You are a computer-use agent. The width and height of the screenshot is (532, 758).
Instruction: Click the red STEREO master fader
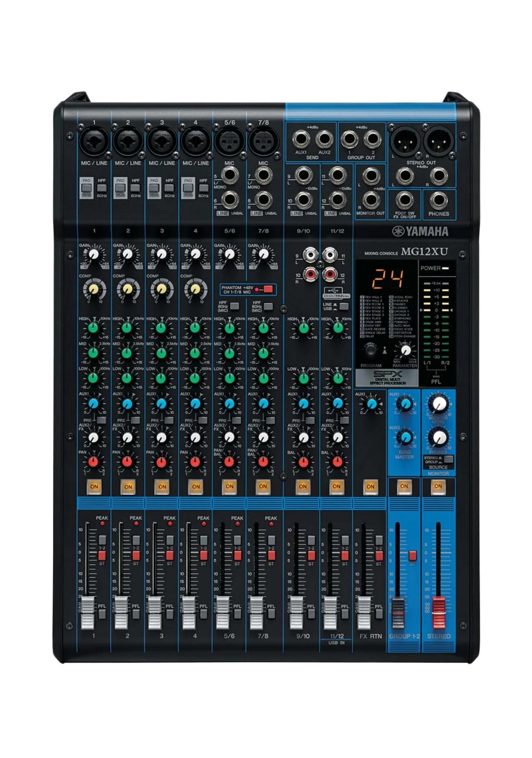[x=438, y=612]
